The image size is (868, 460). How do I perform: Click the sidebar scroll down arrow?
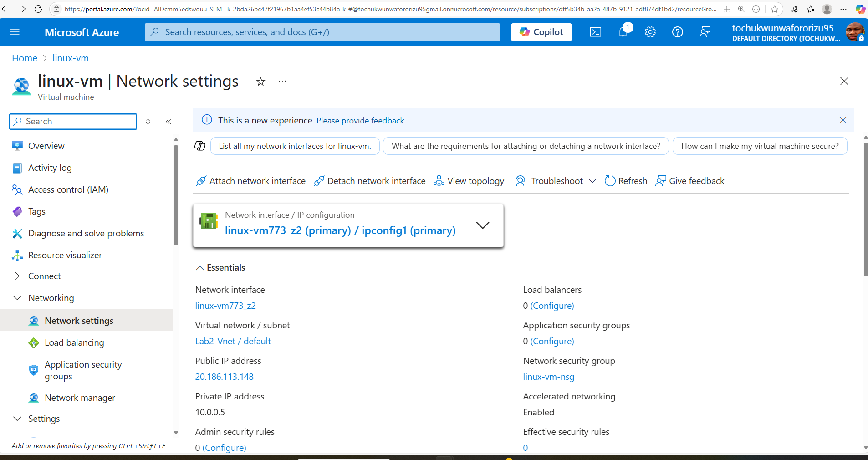(x=176, y=433)
